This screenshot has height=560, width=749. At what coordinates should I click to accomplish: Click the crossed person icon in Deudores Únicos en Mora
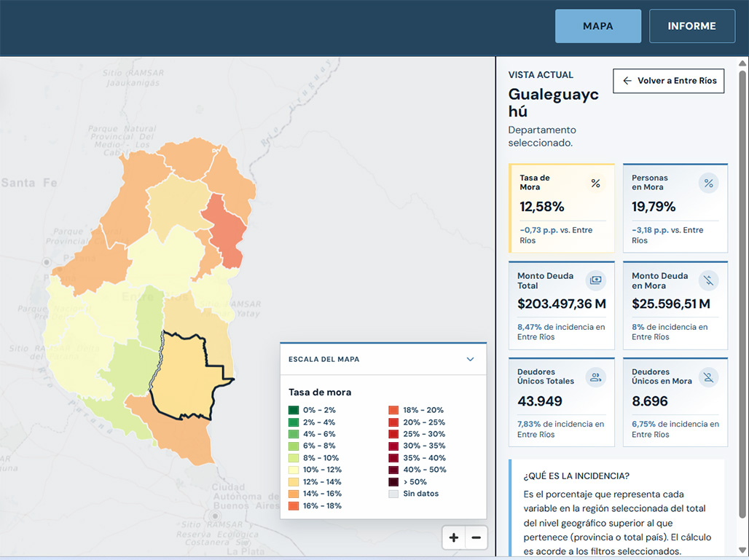pyautogui.click(x=708, y=377)
